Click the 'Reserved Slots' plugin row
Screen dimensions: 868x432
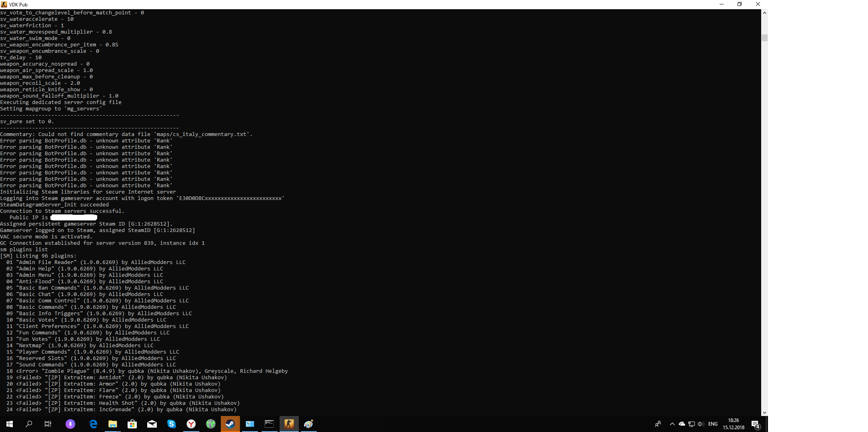click(91, 358)
